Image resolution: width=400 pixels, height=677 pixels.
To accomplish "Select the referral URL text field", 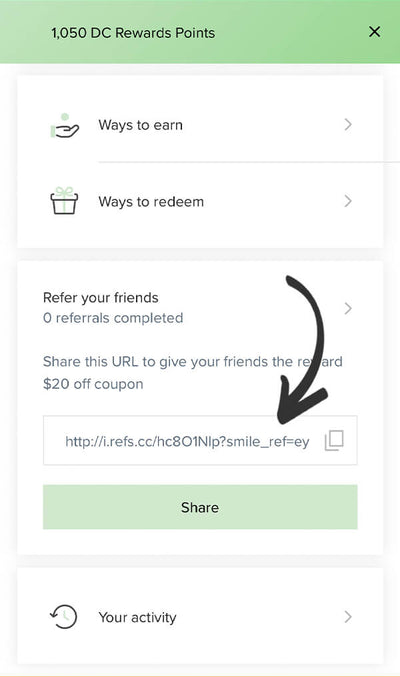I will tap(200, 440).
